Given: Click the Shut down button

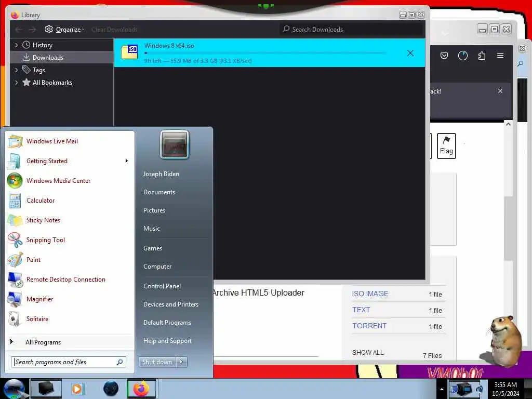Looking at the screenshot, I should tap(157, 362).
